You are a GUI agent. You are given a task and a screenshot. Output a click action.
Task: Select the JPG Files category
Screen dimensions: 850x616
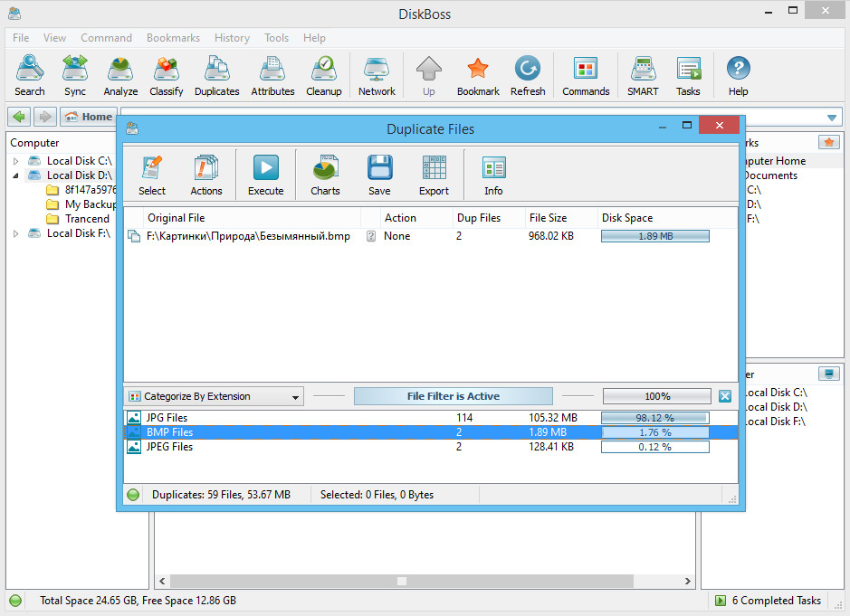coord(430,418)
